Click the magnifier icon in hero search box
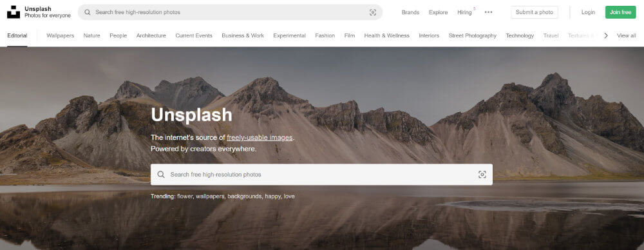Screen dimensions: 644x250 pyautogui.click(x=161, y=175)
